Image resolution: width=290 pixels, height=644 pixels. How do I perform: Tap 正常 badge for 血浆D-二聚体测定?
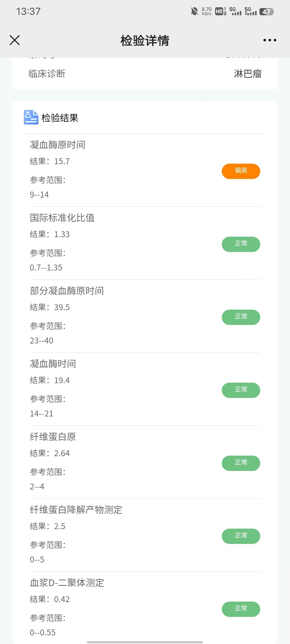pyautogui.click(x=241, y=609)
